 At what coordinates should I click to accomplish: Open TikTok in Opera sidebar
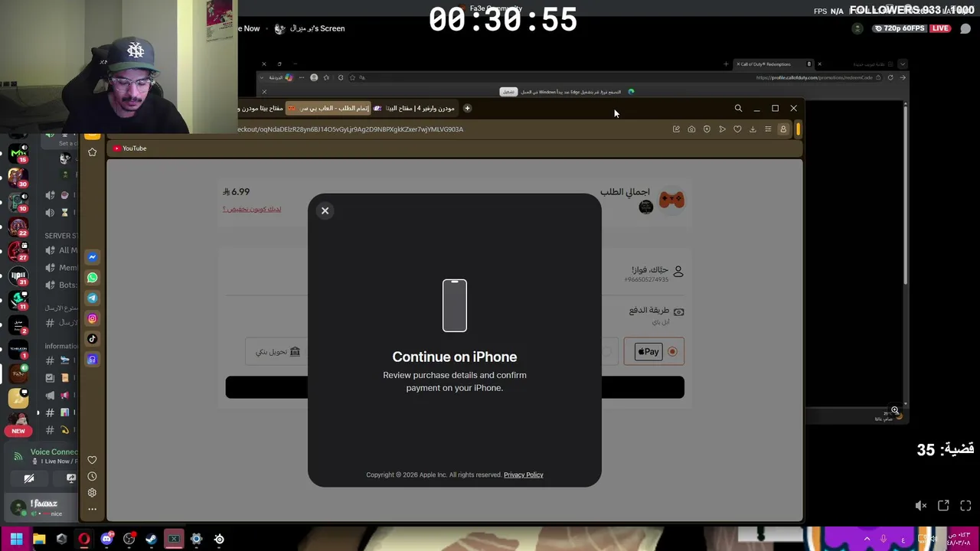92,339
